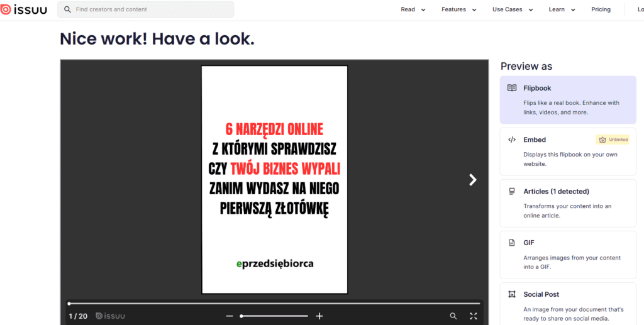Expand the Features dropdown menu
The width and height of the screenshot is (644, 325).
(458, 9)
